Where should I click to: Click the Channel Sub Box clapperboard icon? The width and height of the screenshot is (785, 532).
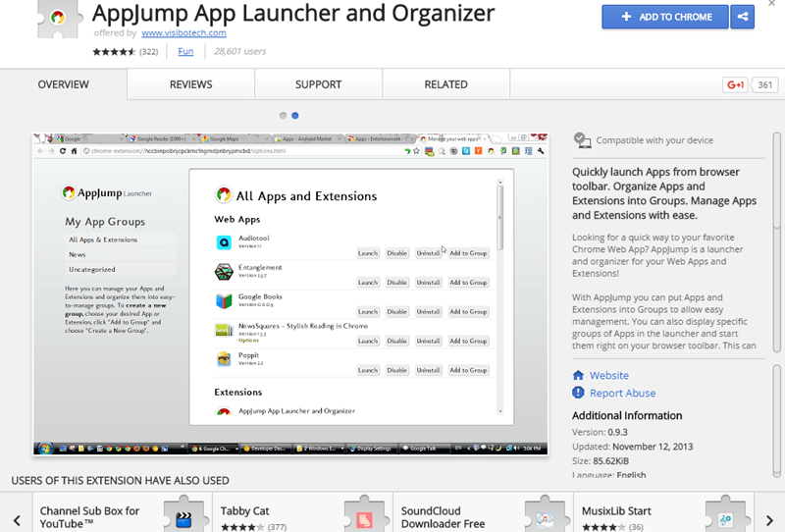click(183, 519)
